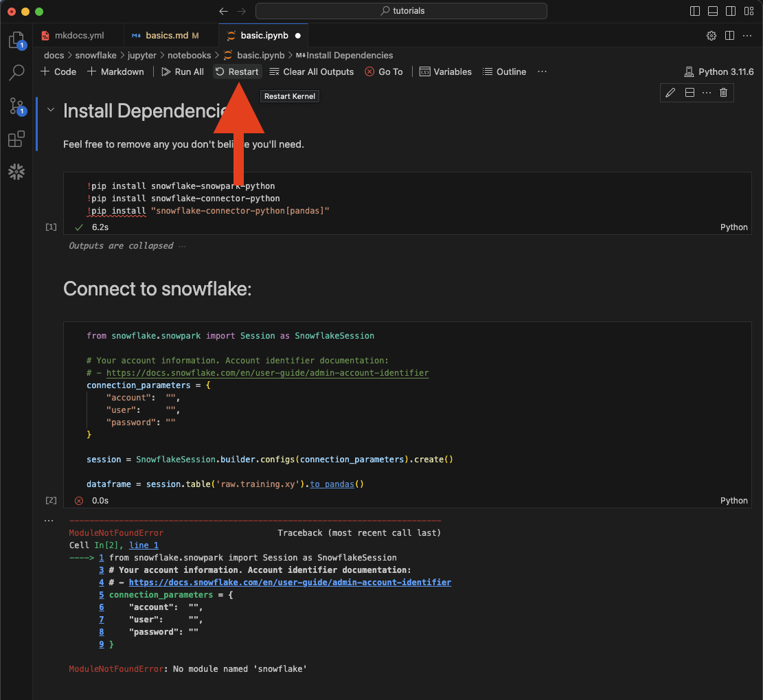Delete the Install Dependencies cell

point(724,93)
